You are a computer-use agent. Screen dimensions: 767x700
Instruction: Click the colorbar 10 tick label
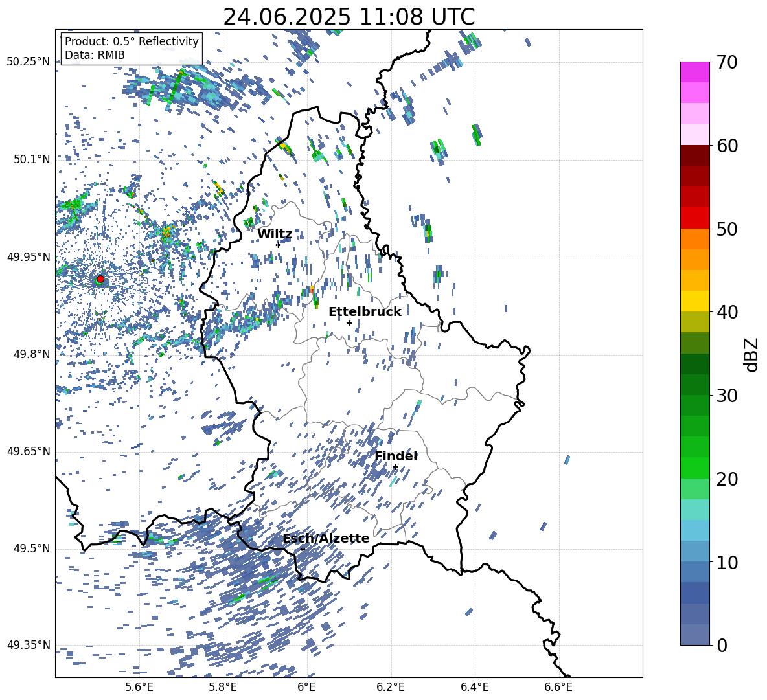click(727, 562)
